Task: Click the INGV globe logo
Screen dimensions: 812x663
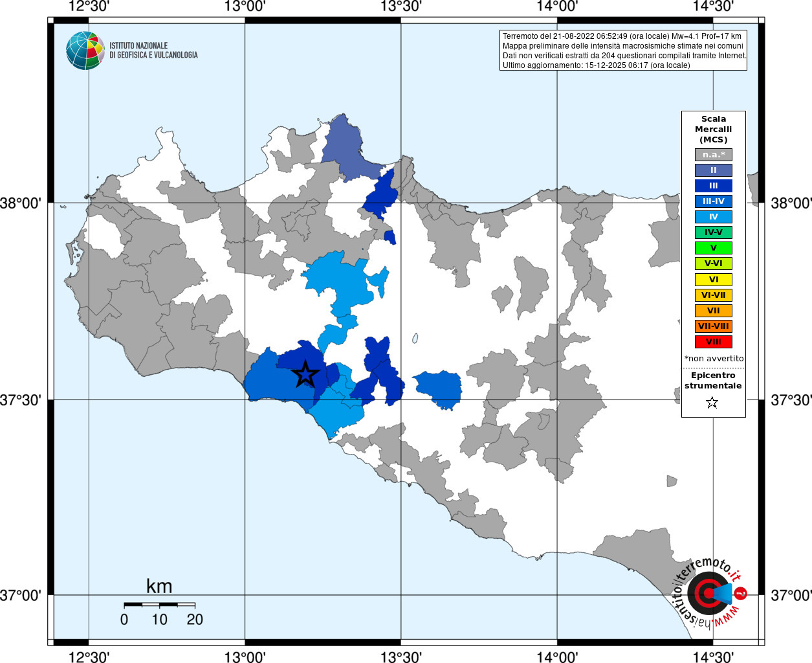Action: (85, 51)
